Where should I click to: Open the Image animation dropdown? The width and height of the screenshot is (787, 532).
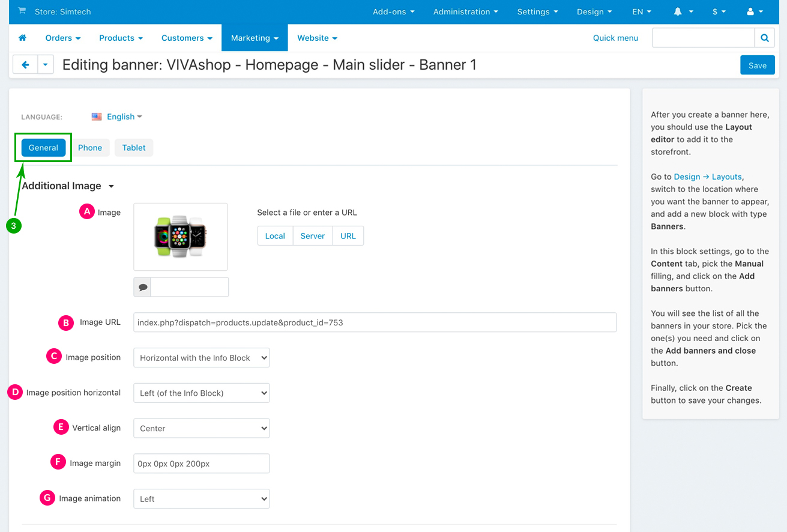[201, 499]
